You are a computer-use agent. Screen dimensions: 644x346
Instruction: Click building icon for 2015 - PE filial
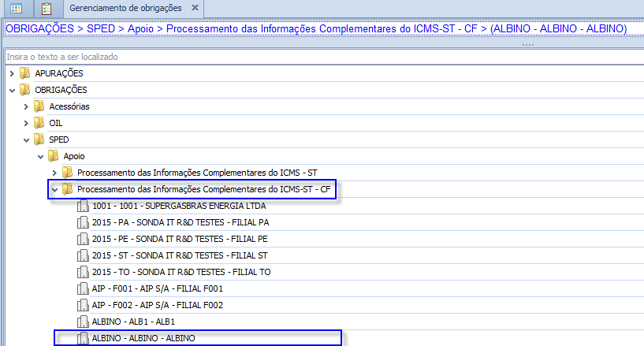coord(83,239)
